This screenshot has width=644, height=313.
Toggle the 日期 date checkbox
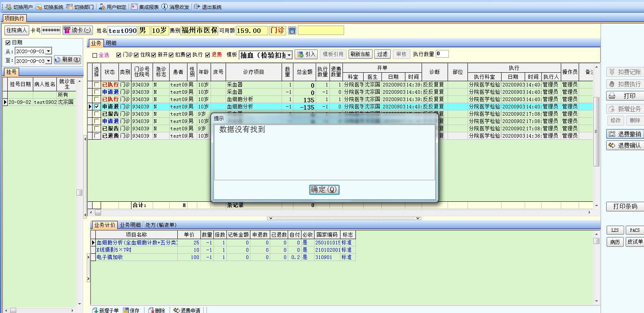[8, 43]
